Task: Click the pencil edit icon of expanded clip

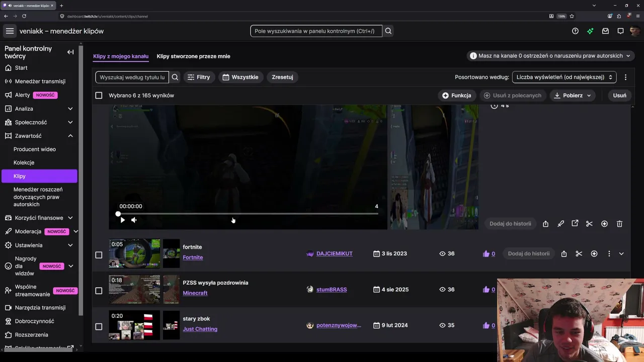Action: (560, 224)
